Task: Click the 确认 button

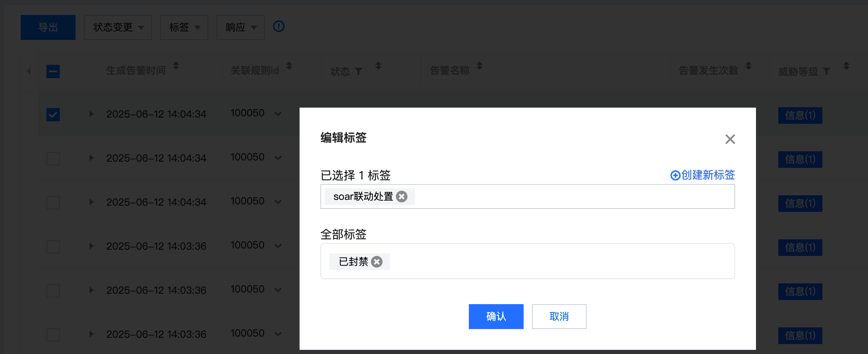Action: click(x=496, y=317)
